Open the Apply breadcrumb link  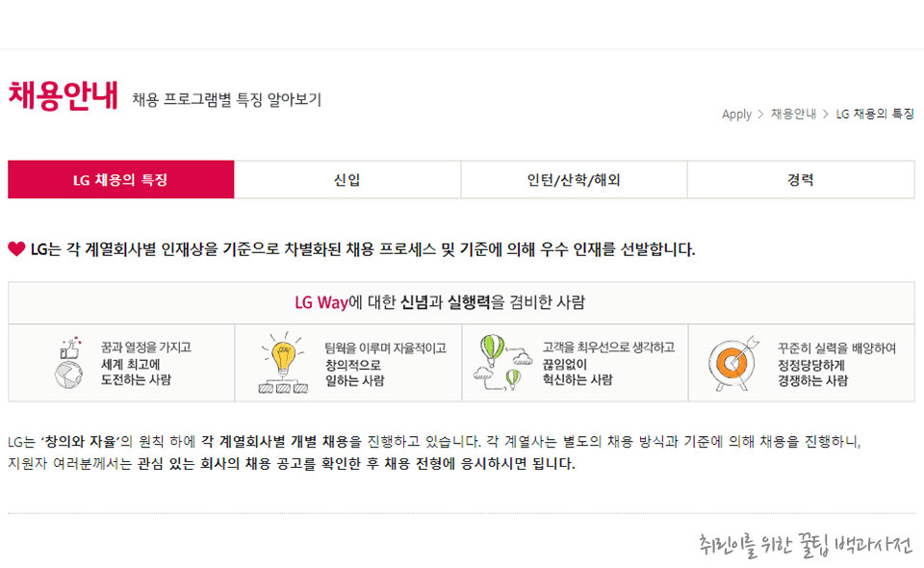click(x=735, y=115)
